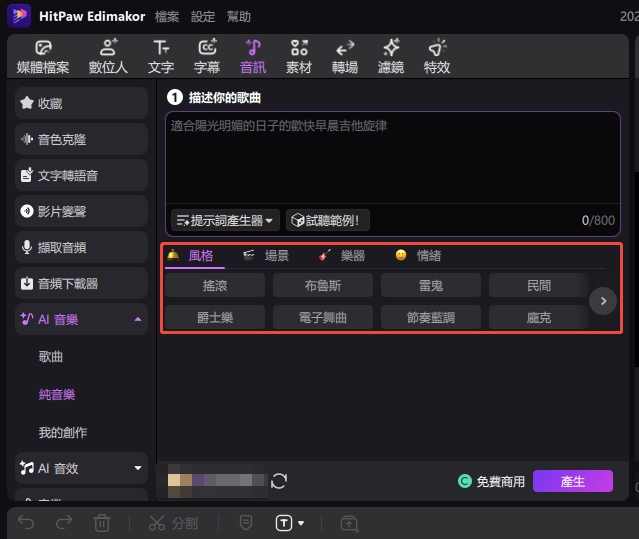Select the 電子舞曲 EDM style tag
Screen dimensions: 639x539
[323, 317]
